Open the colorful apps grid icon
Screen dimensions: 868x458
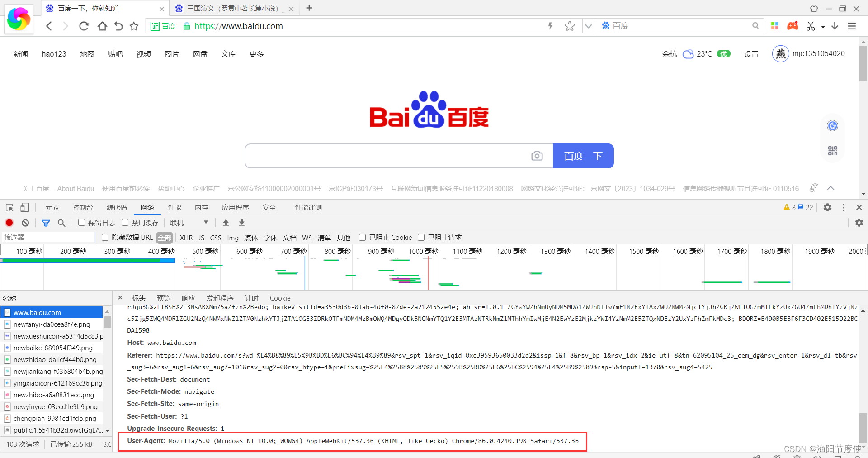point(775,26)
